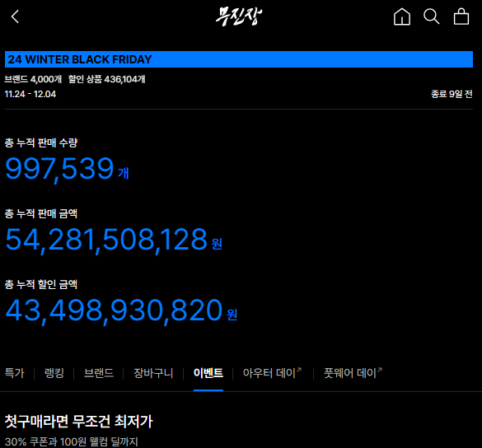Go back with the left chevron icon

(x=15, y=16)
